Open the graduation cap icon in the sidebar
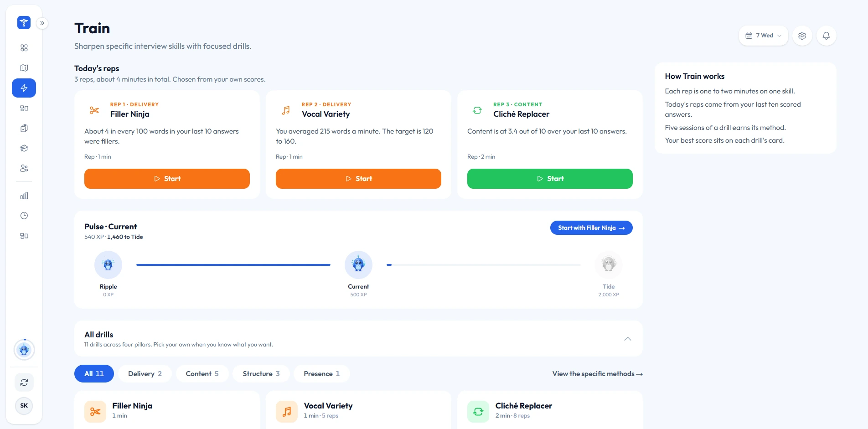Image resolution: width=868 pixels, height=429 pixels. [24, 148]
